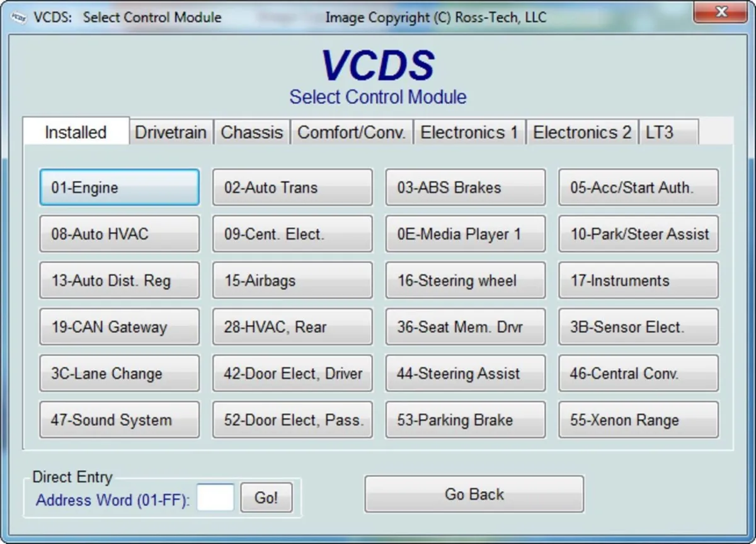
Task: Click the Address Word entry field
Action: [216, 497]
